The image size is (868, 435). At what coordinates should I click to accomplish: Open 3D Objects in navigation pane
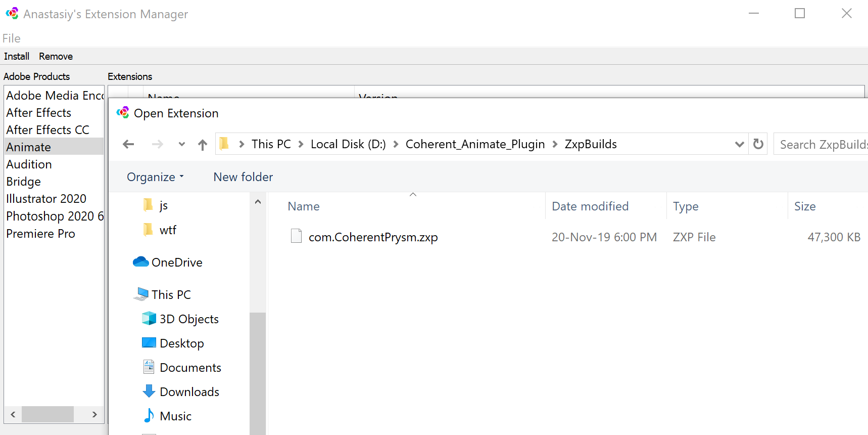click(x=181, y=319)
